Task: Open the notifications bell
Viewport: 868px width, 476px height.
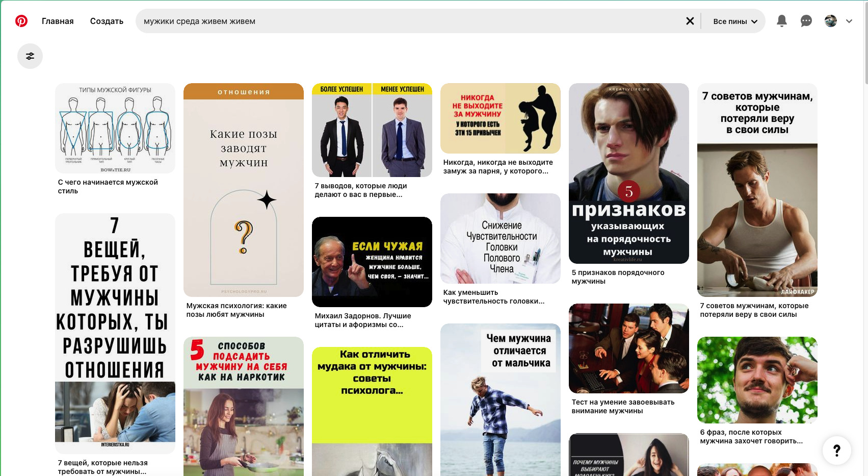Action: (x=781, y=21)
